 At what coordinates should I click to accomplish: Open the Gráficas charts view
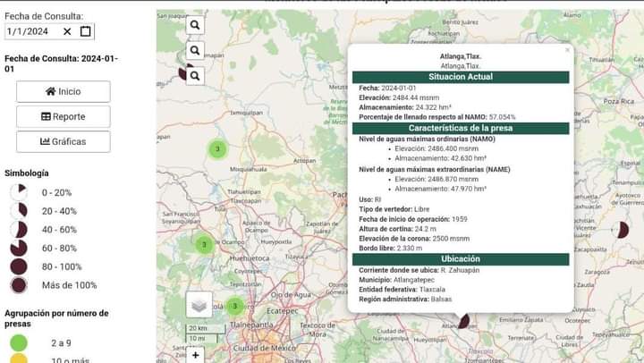pyautogui.click(x=63, y=141)
